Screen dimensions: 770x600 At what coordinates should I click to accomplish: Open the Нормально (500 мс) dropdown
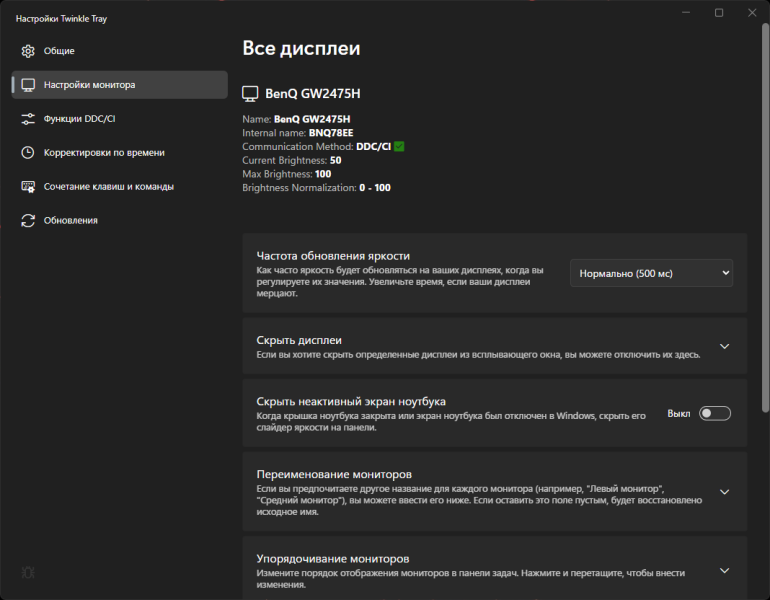tap(651, 273)
